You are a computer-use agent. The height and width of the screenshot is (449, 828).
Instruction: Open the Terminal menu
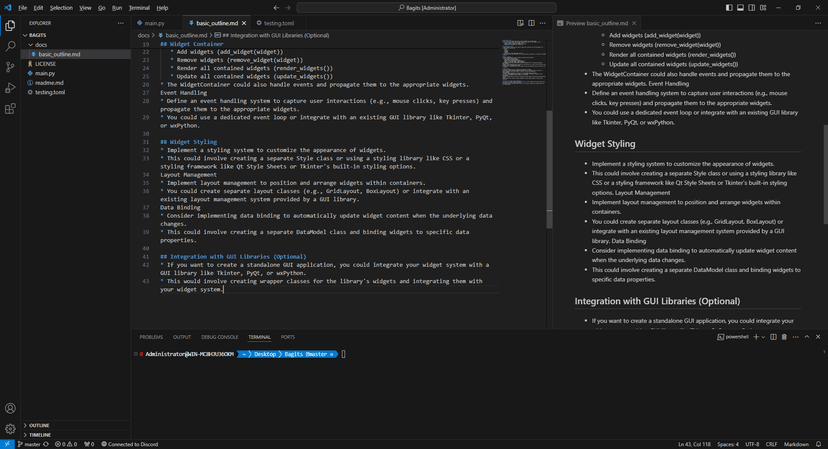139,8
